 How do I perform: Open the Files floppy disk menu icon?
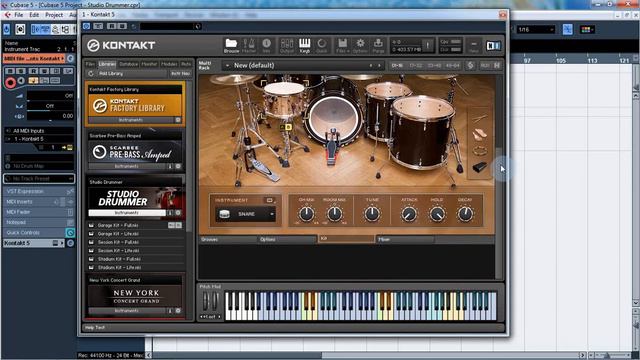click(342, 45)
